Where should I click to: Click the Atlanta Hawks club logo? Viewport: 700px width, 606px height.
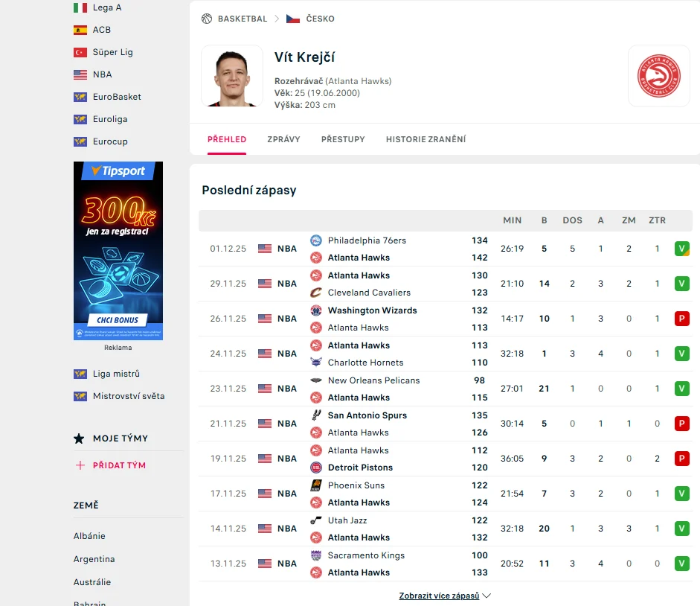[x=658, y=76]
